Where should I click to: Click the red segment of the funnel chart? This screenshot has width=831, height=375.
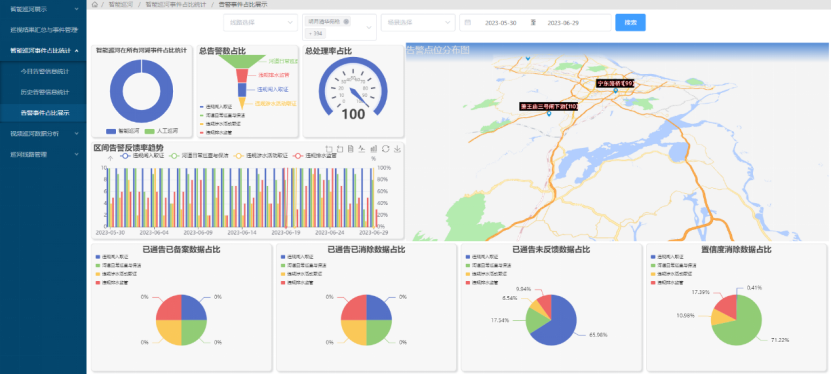[x=242, y=75]
